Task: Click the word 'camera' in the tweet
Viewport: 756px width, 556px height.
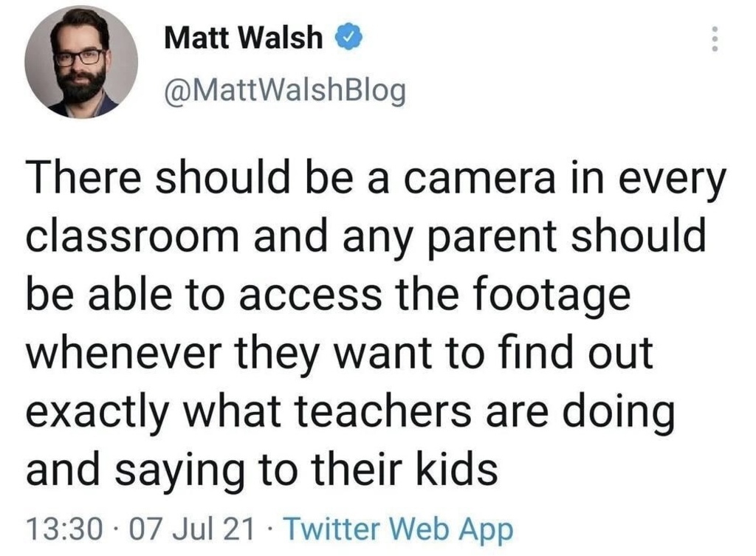Action: click(x=479, y=179)
